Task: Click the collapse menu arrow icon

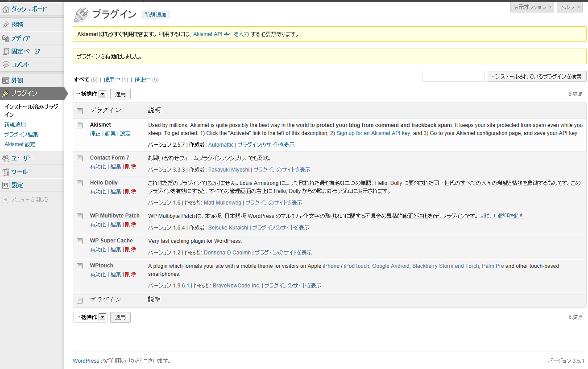Action: 6,200
